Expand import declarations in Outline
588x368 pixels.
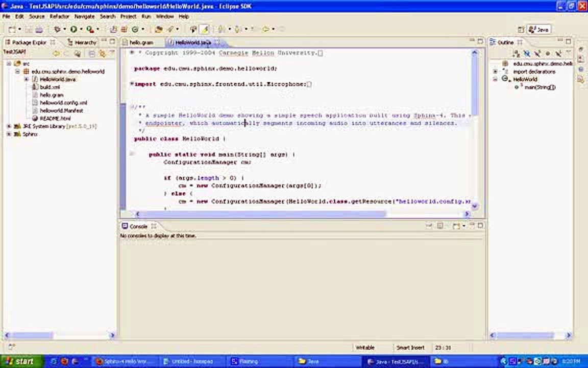point(495,72)
